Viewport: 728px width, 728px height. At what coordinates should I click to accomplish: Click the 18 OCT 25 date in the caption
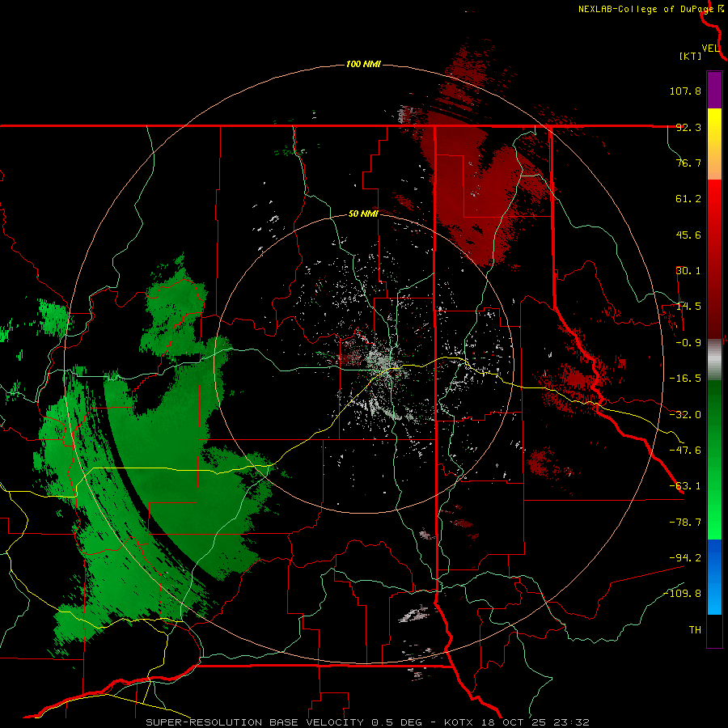pyautogui.click(x=513, y=722)
